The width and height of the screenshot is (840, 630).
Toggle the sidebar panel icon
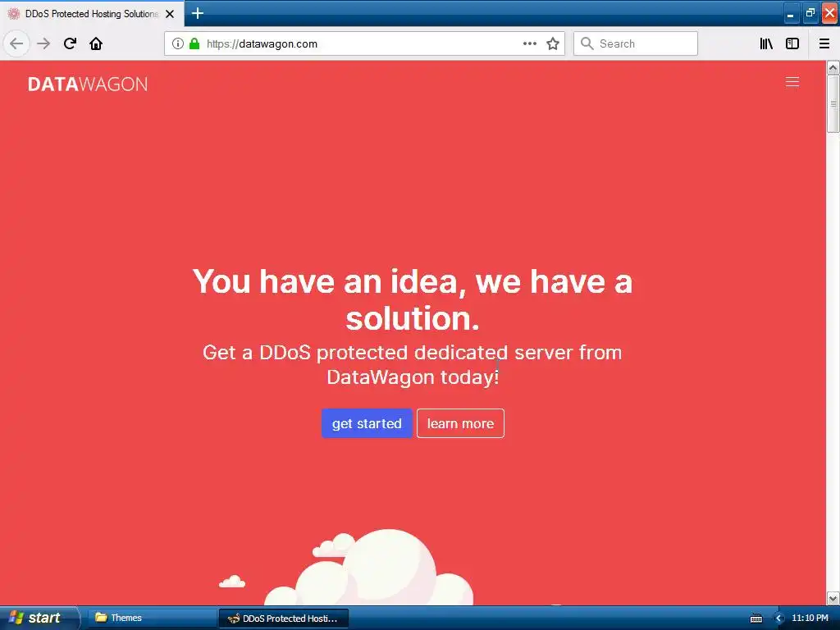point(792,43)
